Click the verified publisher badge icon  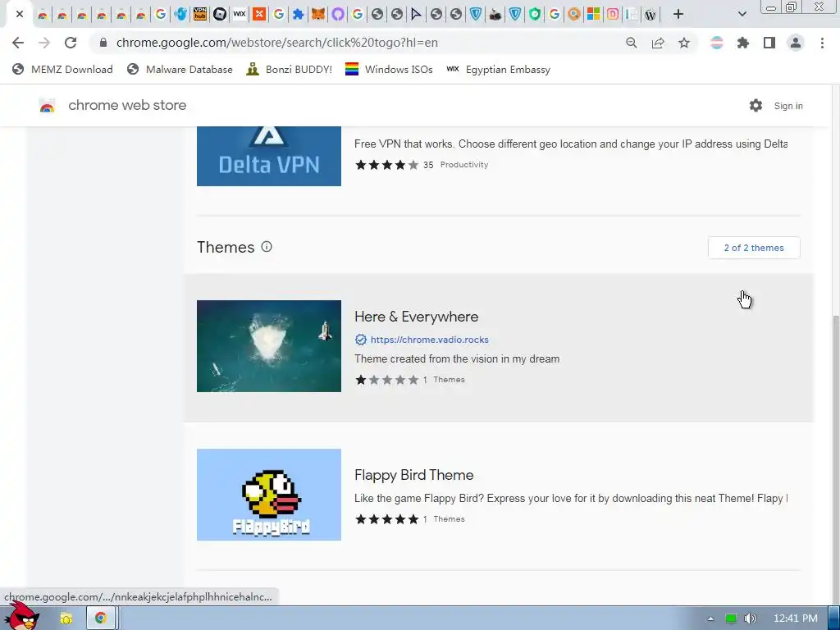pos(361,340)
